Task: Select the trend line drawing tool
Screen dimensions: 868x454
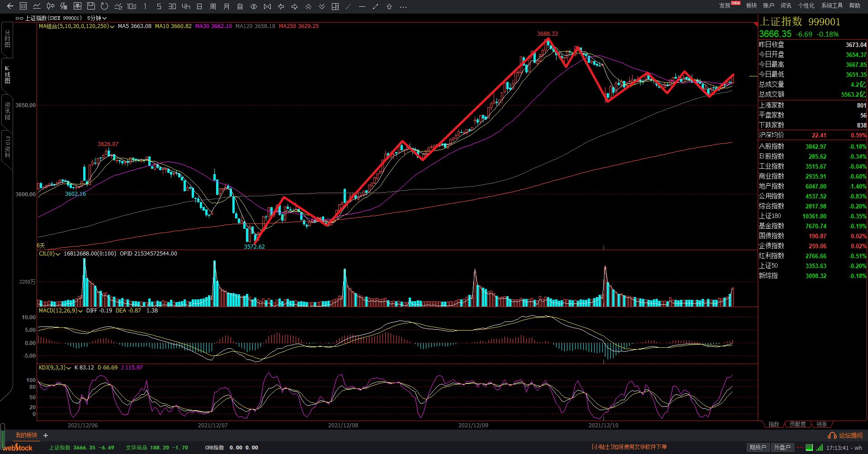Action: 375,6
